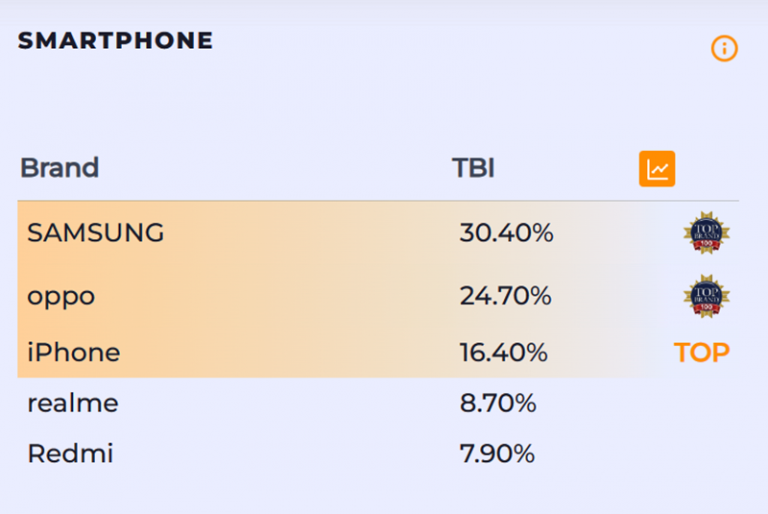Pick the Redmi brand entry
This screenshot has width=768, height=514.
coord(70,454)
